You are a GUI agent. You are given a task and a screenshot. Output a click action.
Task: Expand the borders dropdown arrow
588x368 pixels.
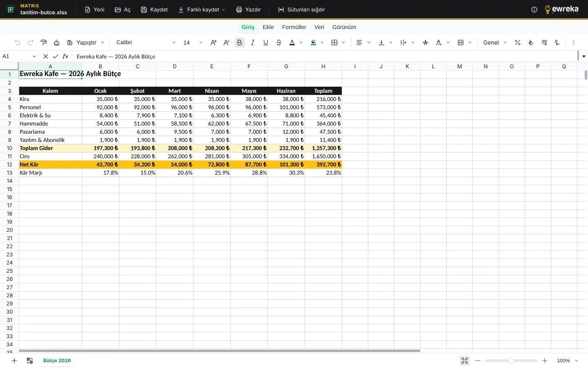(343, 43)
